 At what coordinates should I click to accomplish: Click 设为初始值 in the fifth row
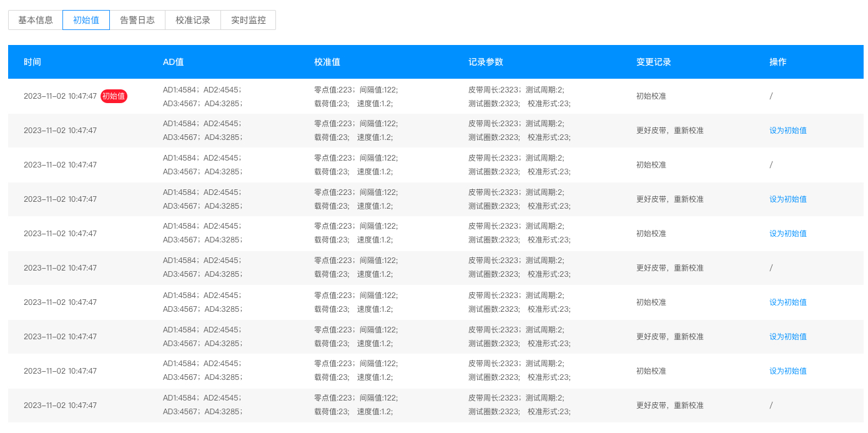788,233
